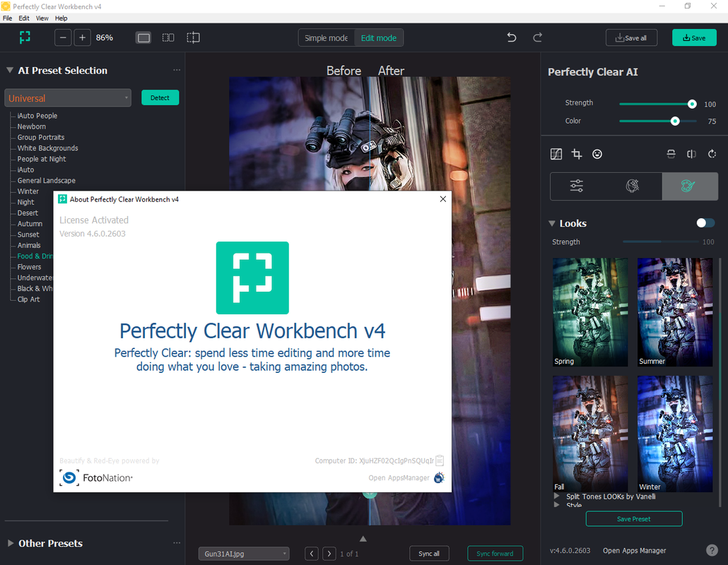728x565 pixels.
Task: Click Open Apps Manager in status bar
Action: (x=634, y=551)
